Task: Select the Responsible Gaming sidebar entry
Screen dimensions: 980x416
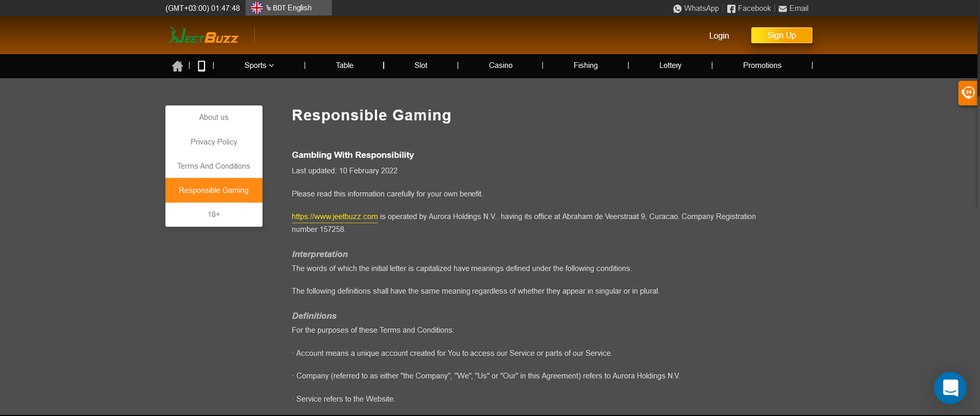Action: (214, 190)
